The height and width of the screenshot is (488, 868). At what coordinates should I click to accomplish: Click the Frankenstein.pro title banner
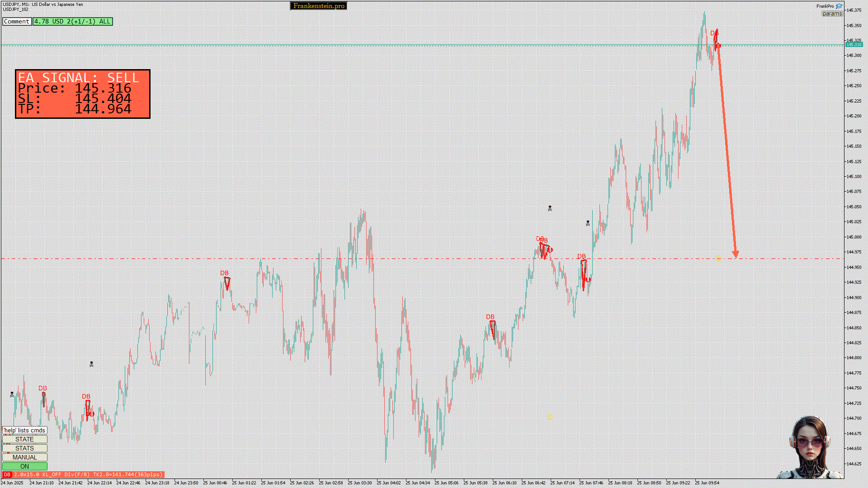pos(318,6)
